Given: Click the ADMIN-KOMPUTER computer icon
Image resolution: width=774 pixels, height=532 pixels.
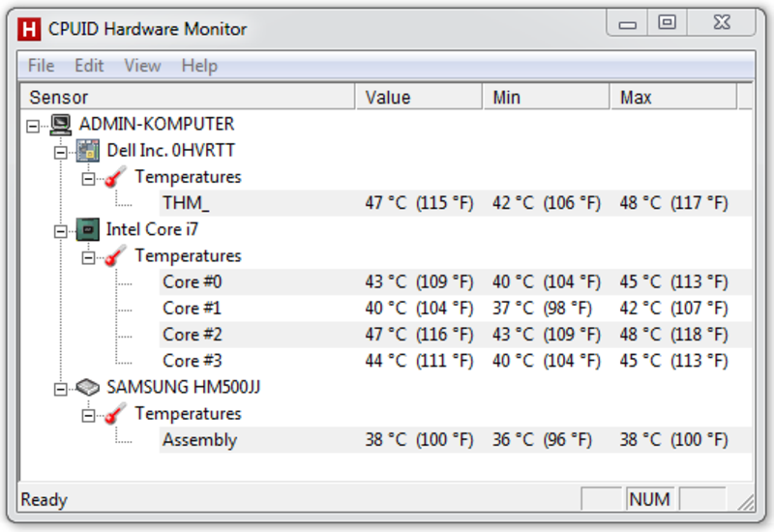Looking at the screenshot, I should (61, 125).
